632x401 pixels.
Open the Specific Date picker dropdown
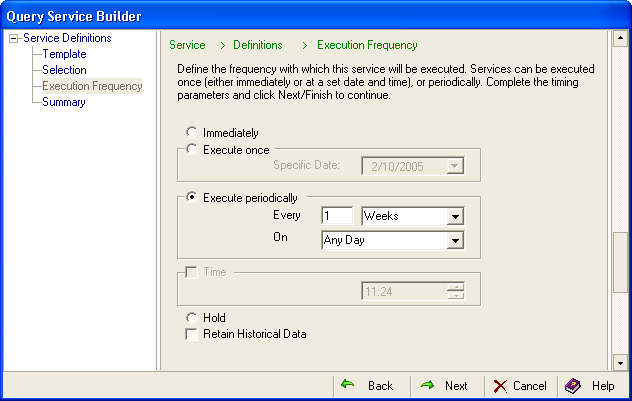tap(455, 166)
